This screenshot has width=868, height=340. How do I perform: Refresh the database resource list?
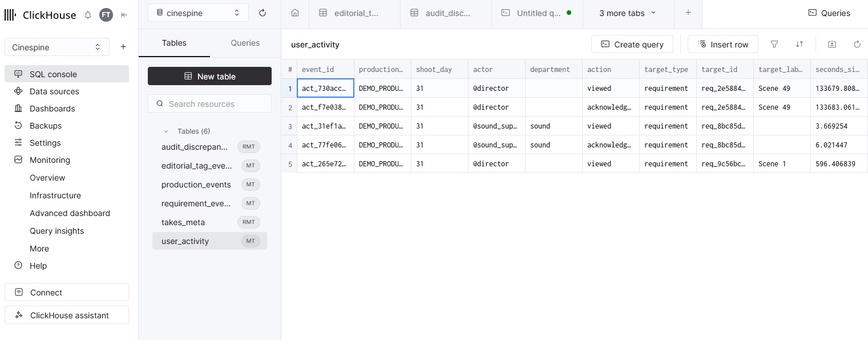[x=263, y=13]
